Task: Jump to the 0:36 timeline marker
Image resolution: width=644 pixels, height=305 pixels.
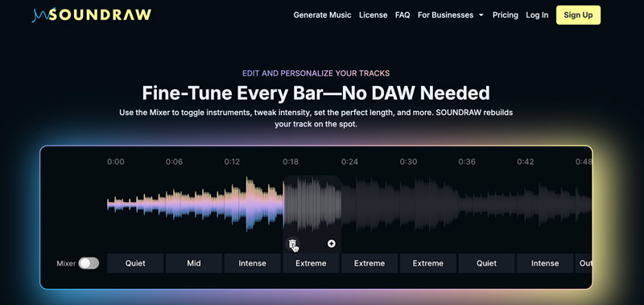Action: tap(467, 162)
